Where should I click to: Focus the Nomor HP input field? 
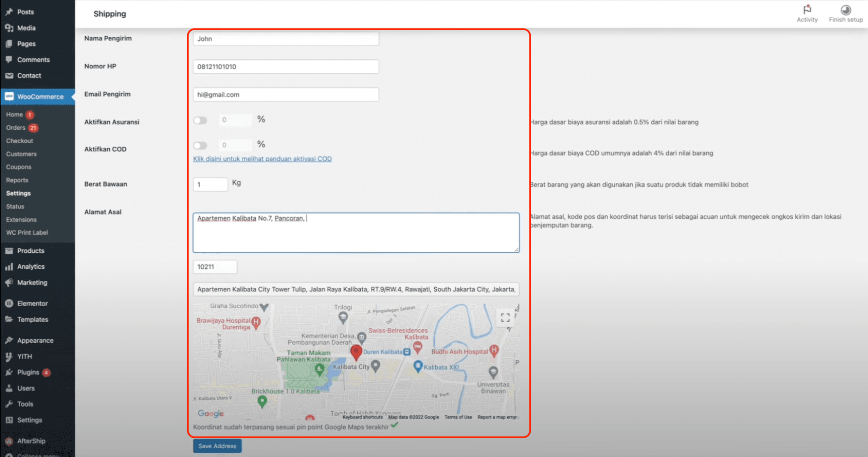(286, 67)
